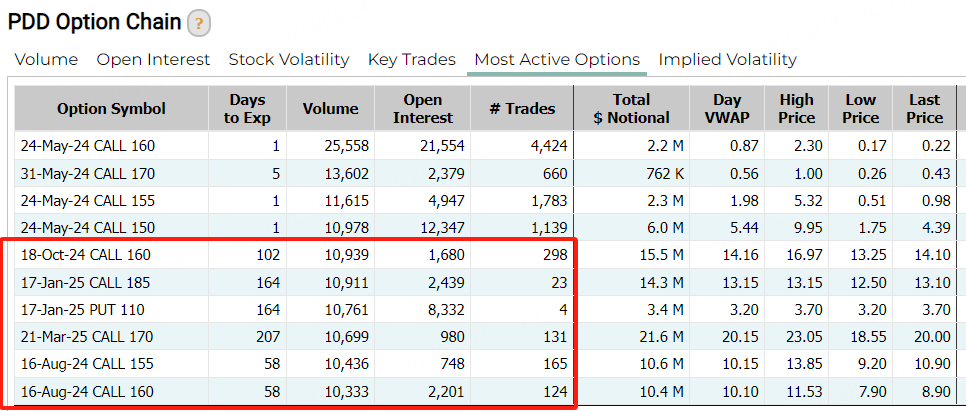Sort table by Volume column header
The image size is (966, 411).
[330, 109]
